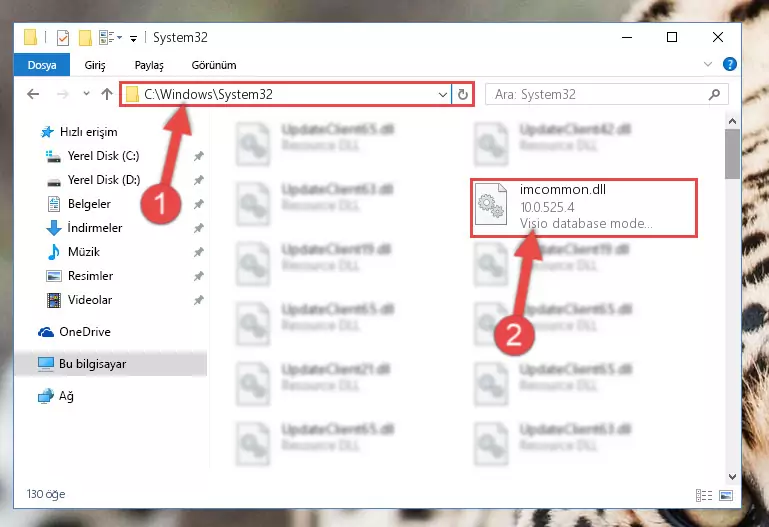Expand the address bar history dropdown
The image size is (769, 527).
pos(442,94)
